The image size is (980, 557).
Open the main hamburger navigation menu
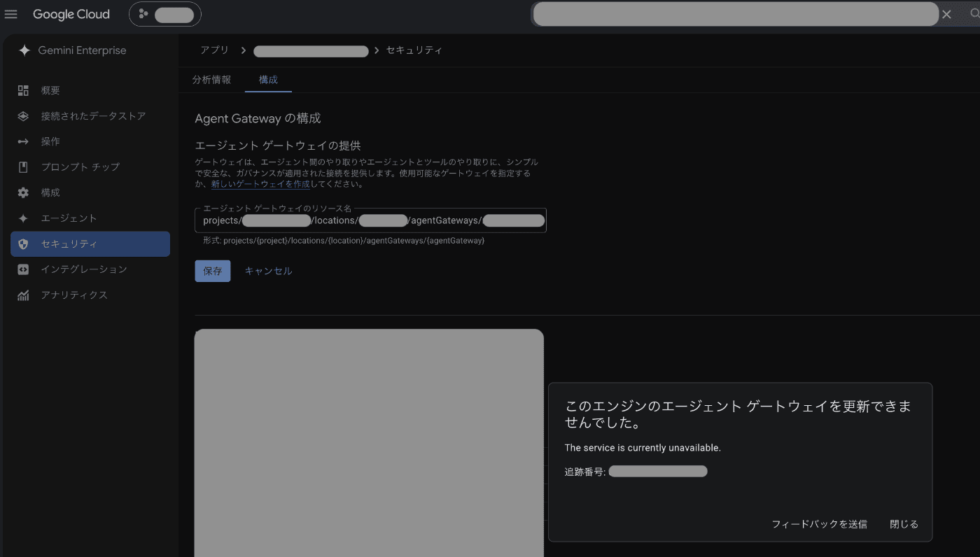[10, 14]
